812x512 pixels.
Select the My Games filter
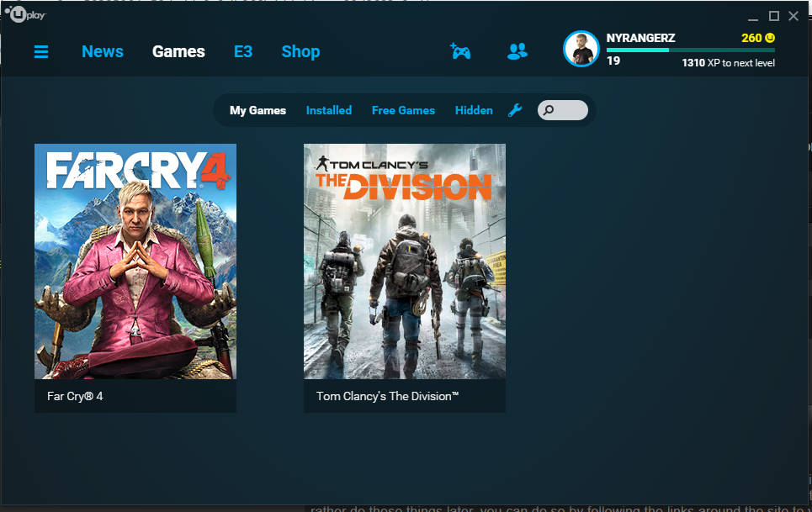coord(257,110)
